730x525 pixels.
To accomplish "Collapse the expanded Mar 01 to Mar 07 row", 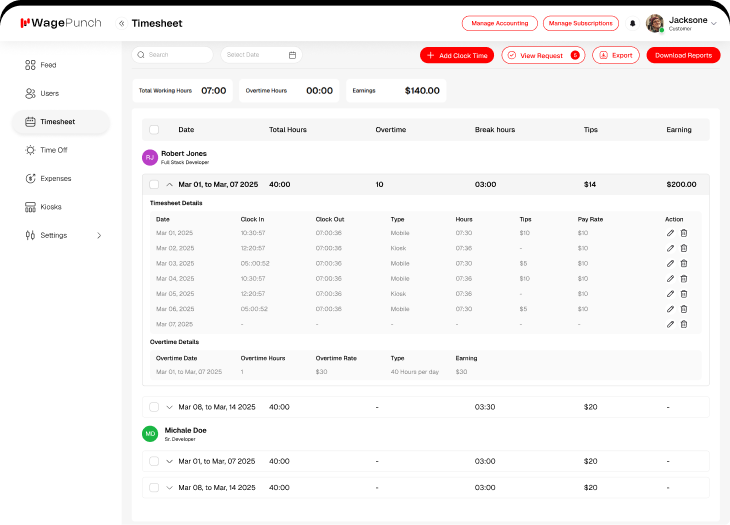I will 169,185.
